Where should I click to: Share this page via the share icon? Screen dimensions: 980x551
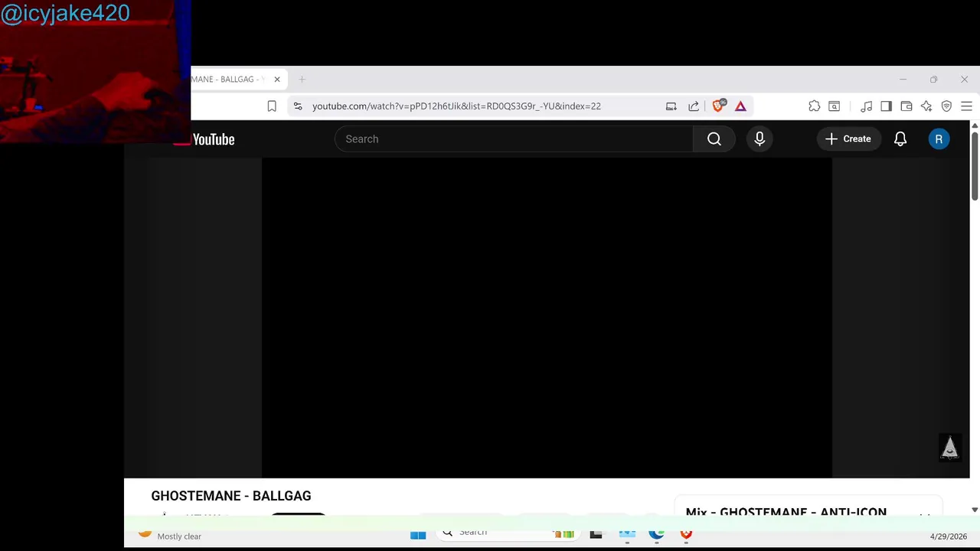694,106
